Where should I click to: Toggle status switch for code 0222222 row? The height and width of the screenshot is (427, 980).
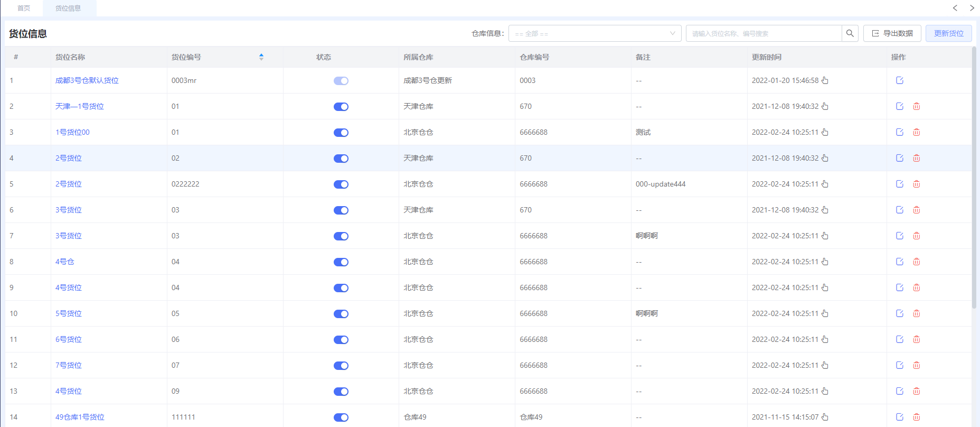click(341, 184)
